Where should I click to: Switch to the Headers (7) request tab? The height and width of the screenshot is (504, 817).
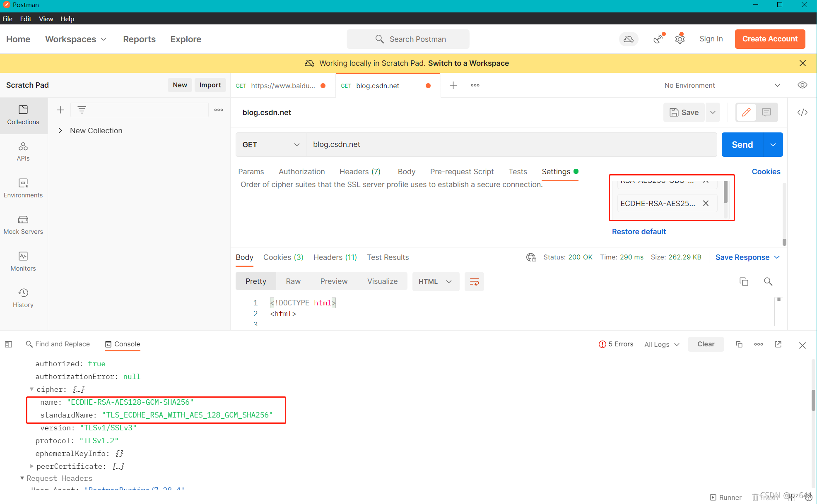tap(360, 172)
